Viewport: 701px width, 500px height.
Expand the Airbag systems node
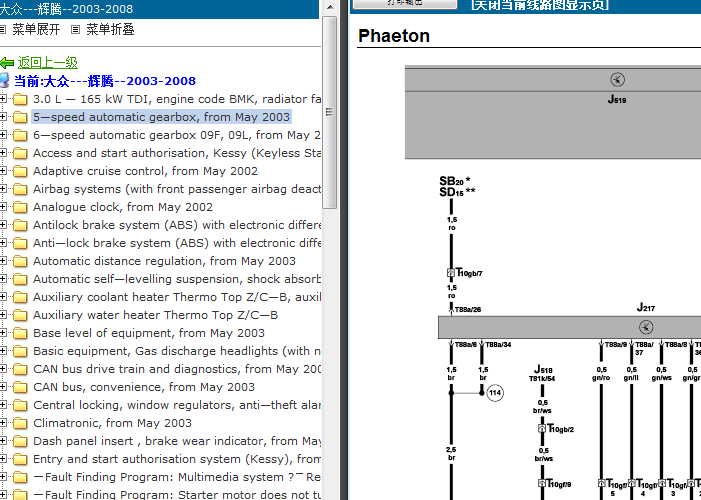click(3, 189)
